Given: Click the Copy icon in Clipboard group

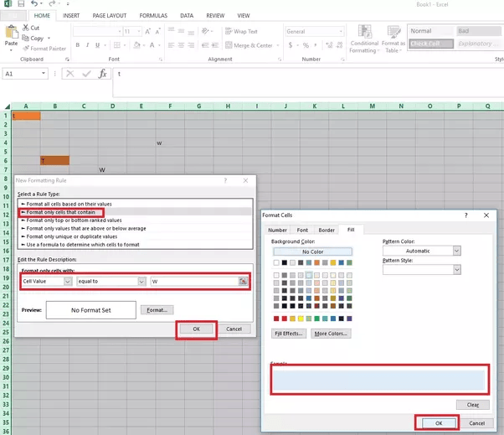Looking at the screenshot, I should point(25,39).
